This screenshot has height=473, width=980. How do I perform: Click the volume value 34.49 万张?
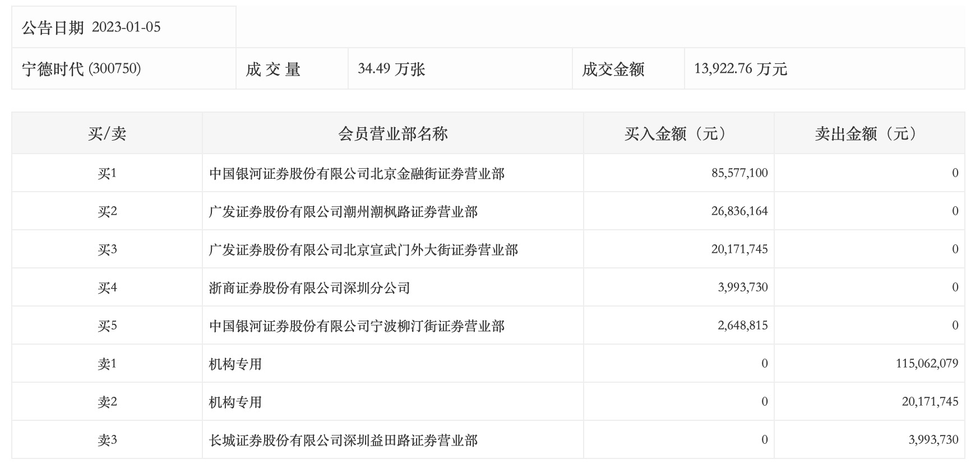(391, 69)
